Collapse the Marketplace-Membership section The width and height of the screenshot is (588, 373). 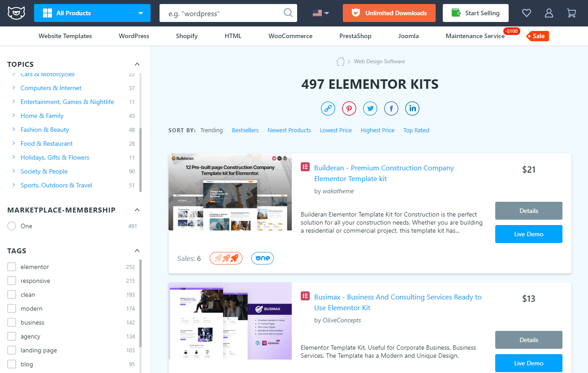[137, 210]
